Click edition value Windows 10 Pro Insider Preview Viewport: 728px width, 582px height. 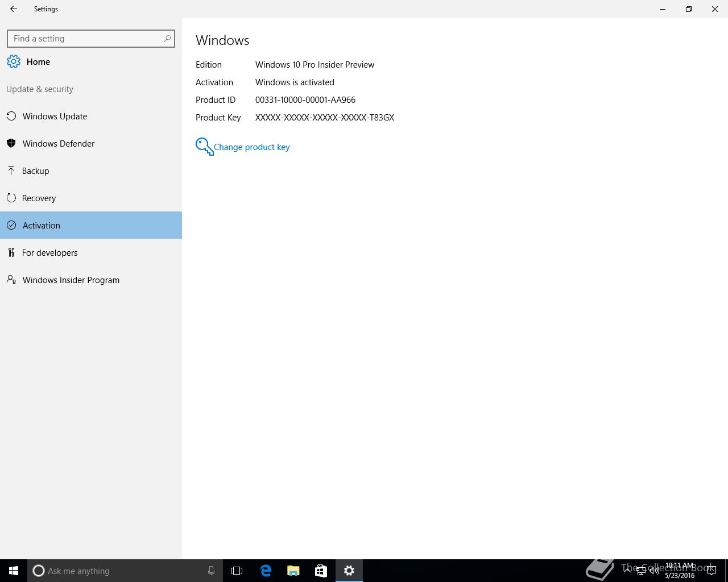(315, 65)
